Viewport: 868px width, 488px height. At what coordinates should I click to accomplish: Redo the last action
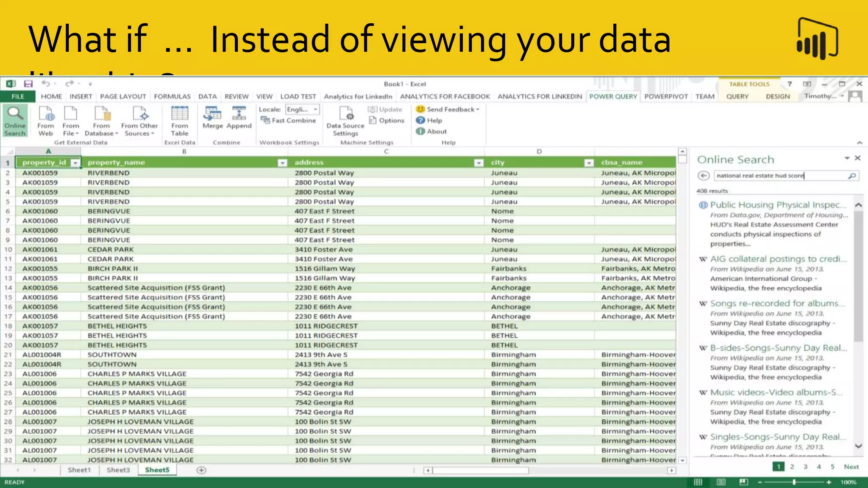pyautogui.click(x=70, y=84)
